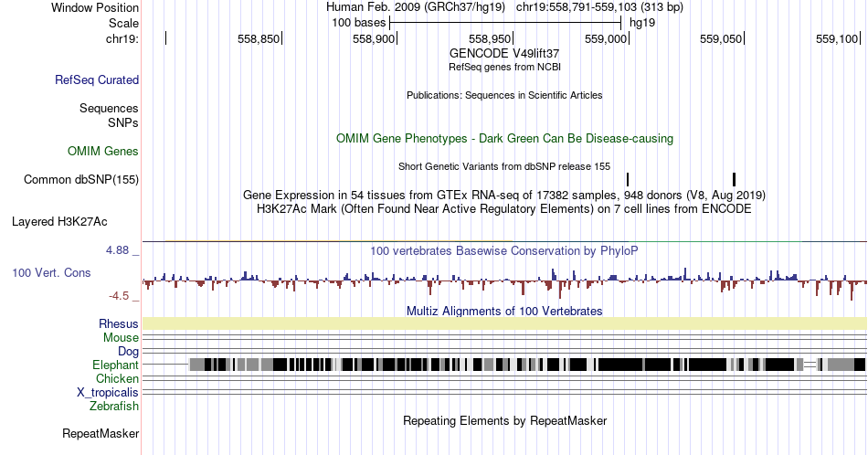Click the PhyloP conservation score graph
The height and width of the screenshot is (455, 868).
(x=504, y=282)
